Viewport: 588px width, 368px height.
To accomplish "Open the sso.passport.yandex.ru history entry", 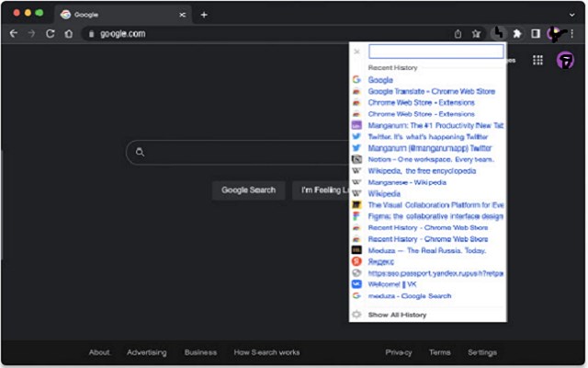I will [x=435, y=273].
